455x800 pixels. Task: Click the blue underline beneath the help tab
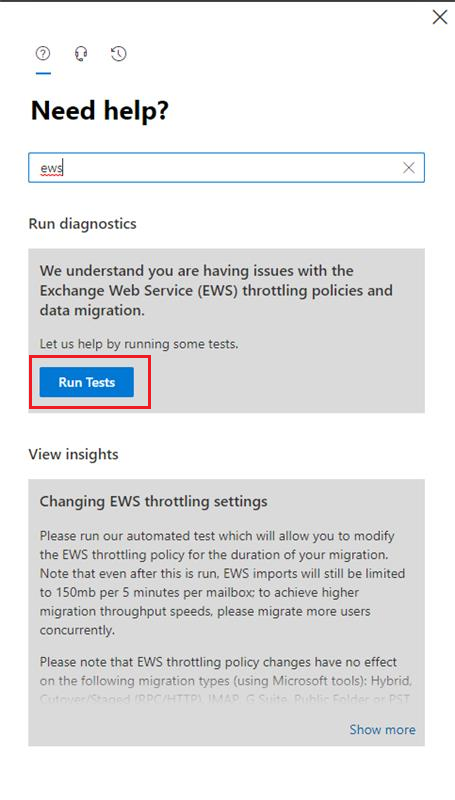coord(43,73)
